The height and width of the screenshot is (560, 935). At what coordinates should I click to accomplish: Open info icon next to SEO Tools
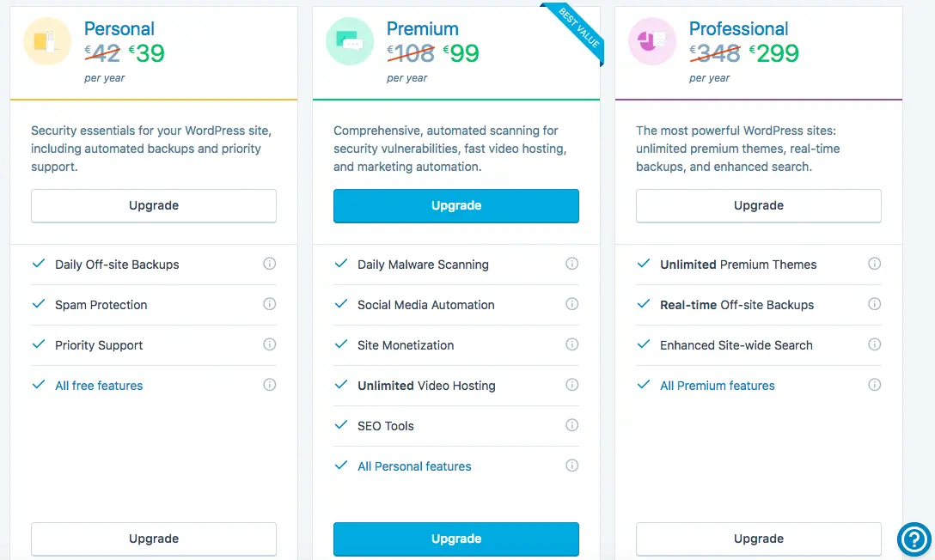(571, 425)
